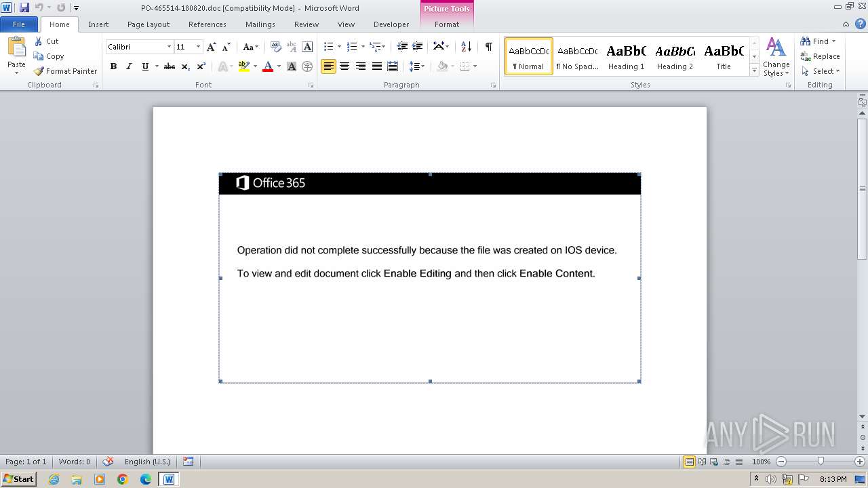
Task: Click Character Shading icon
Action: click(x=292, y=66)
